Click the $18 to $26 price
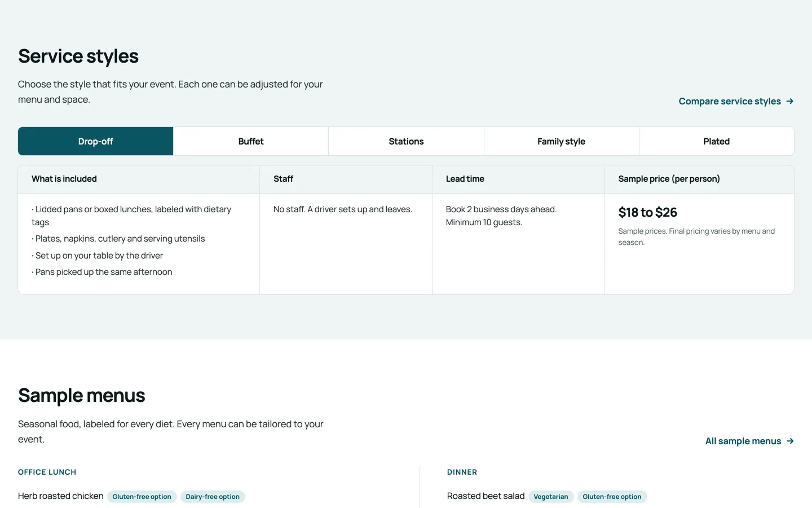This screenshot has width=812, height=508. 648,212
